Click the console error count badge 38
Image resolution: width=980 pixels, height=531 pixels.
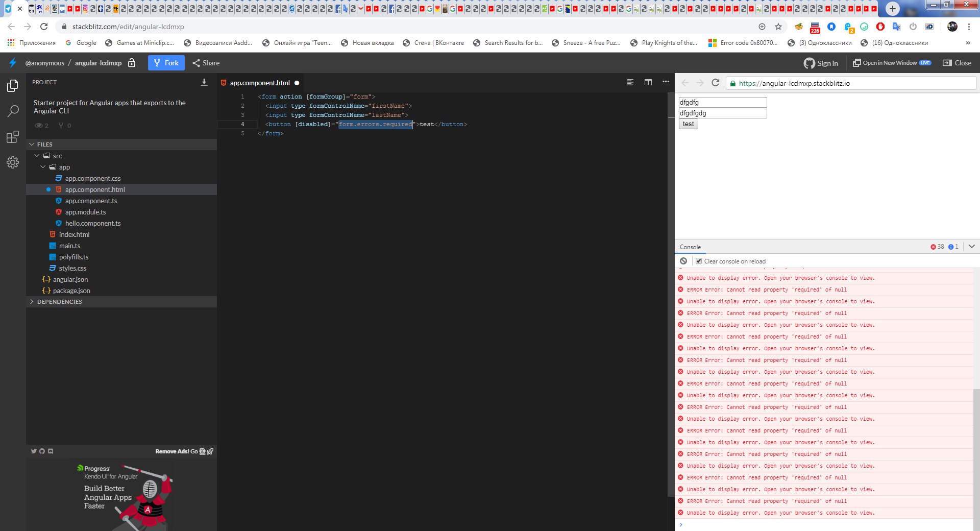coord(937,247)
